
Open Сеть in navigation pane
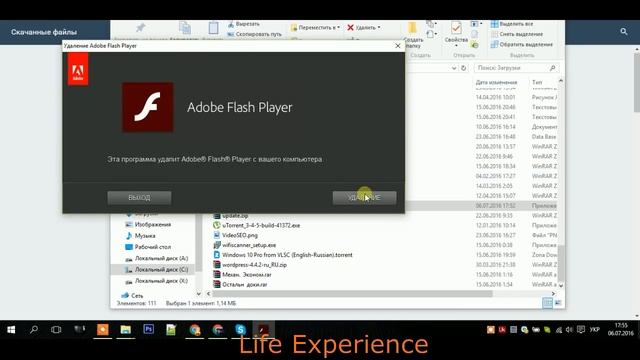pyautogui.click(x=132, y=296)
